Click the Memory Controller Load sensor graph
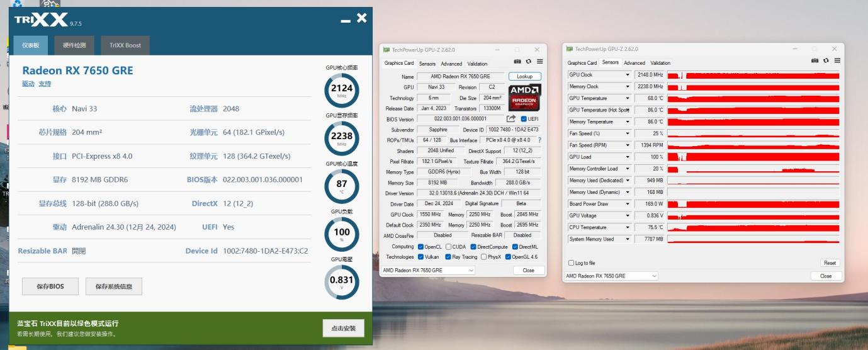Viewport: 868px width, 350px height. (x=753, y=169)
